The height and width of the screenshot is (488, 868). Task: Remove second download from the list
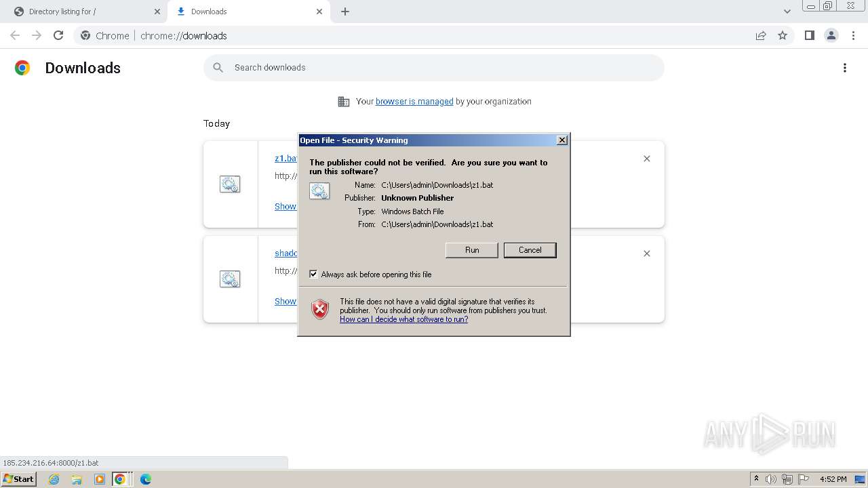click(647, 253)
